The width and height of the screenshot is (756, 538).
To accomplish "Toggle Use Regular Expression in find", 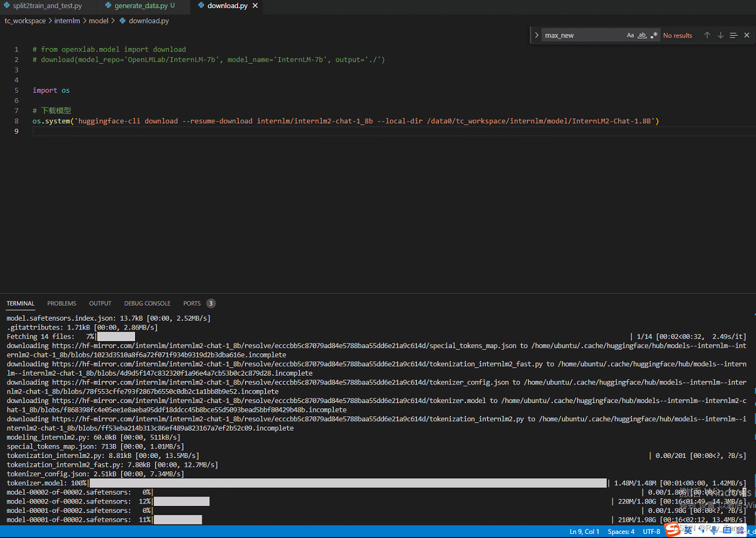I will [654, 35].
